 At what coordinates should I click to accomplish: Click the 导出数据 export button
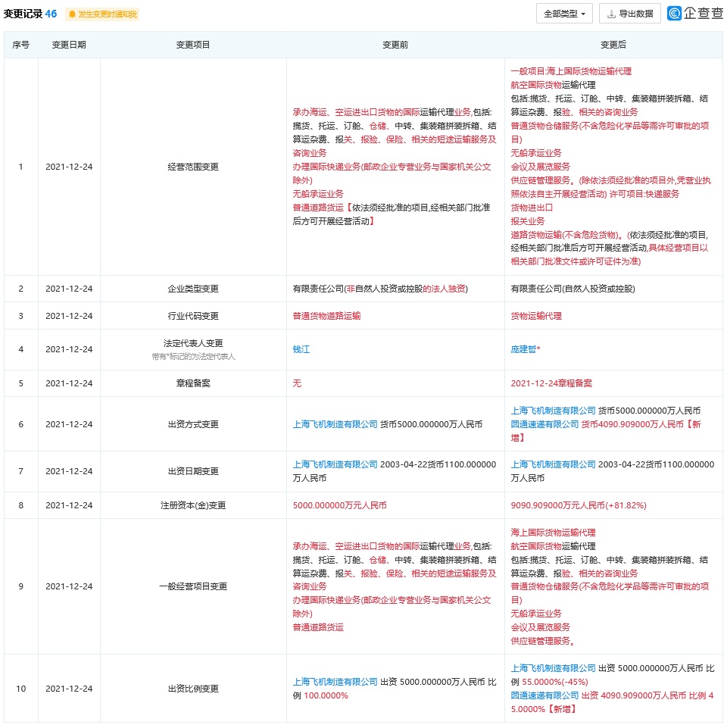tap(630, 14)
